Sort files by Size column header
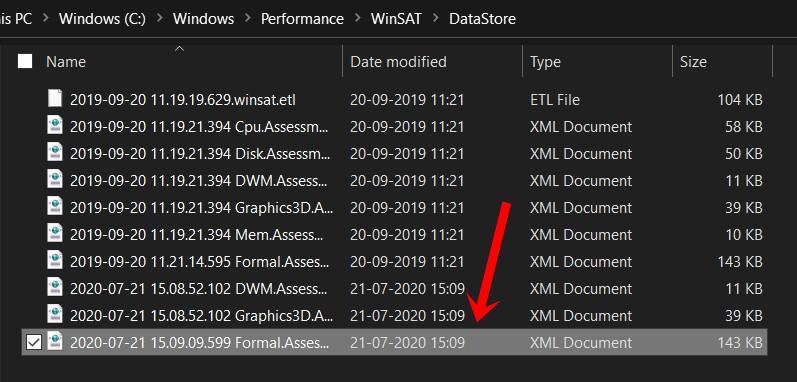Screen dimensions: 797x382 click(x=722, y=62)
